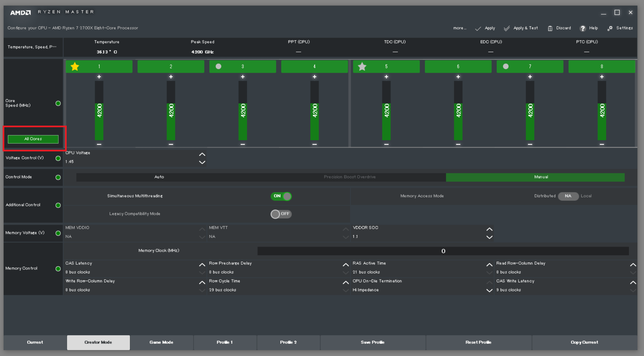Viewport: 644px width, 356px height.
Task: Decrease core 7 speed with minus
Action: click(x=530, y=144)
